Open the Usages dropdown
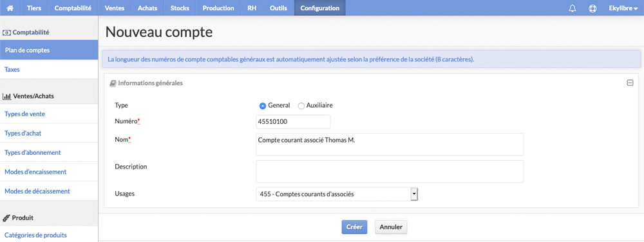The width and height of the screenshot is (644, 242). (x=337, y=194)
